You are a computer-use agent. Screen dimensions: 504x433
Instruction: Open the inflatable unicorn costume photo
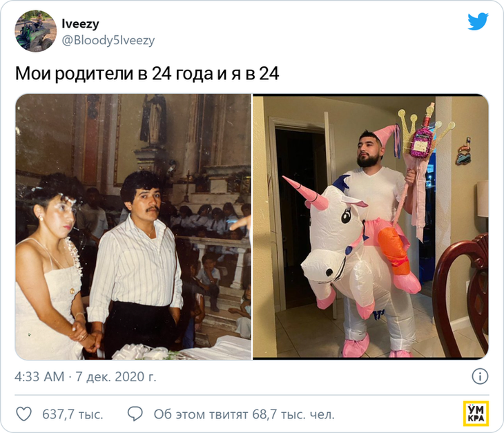click(371, 227)
